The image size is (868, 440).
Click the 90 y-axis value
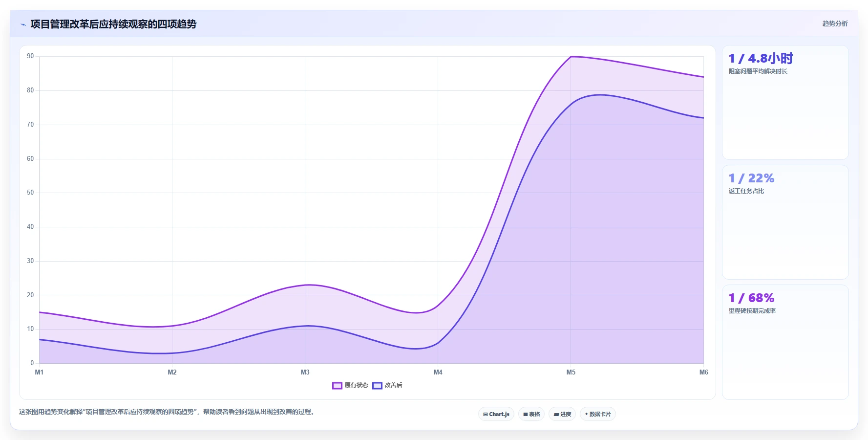click(x=30, y=56)
